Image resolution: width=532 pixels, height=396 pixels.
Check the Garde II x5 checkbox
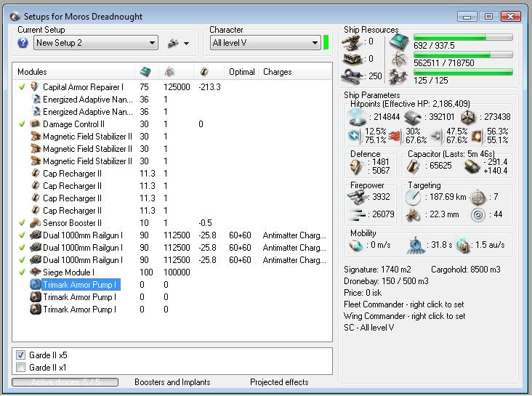20,355
